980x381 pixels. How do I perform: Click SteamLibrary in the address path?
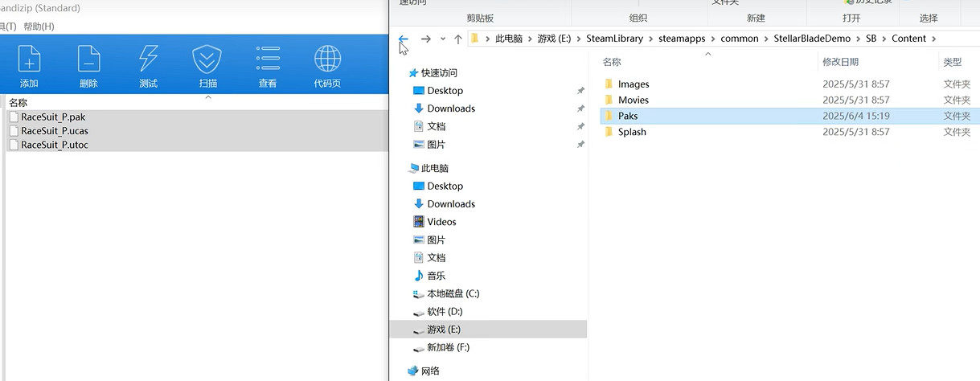point(613,39)
